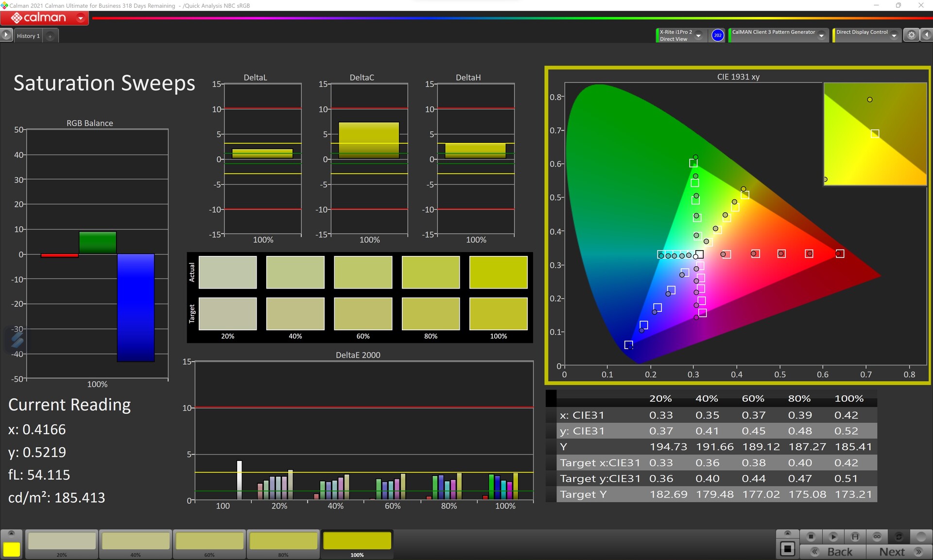933x560 pixels.
Task: Click the yellow color selector square
Action: click(x=12, y=549)
